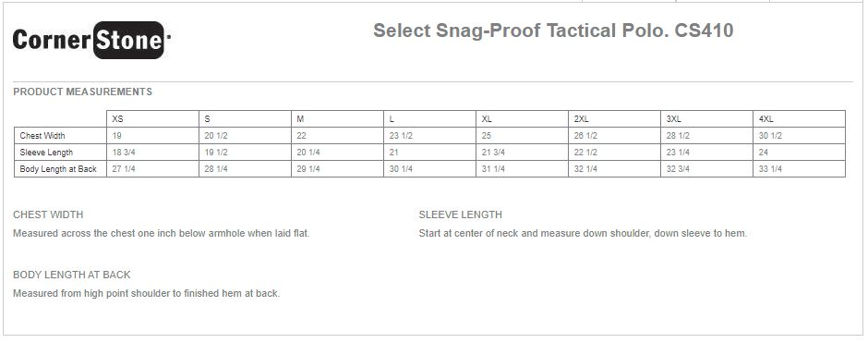Screen dimensions: 868x343
Task: Click the CornerStone logo
Action: [x=91, y=40]
